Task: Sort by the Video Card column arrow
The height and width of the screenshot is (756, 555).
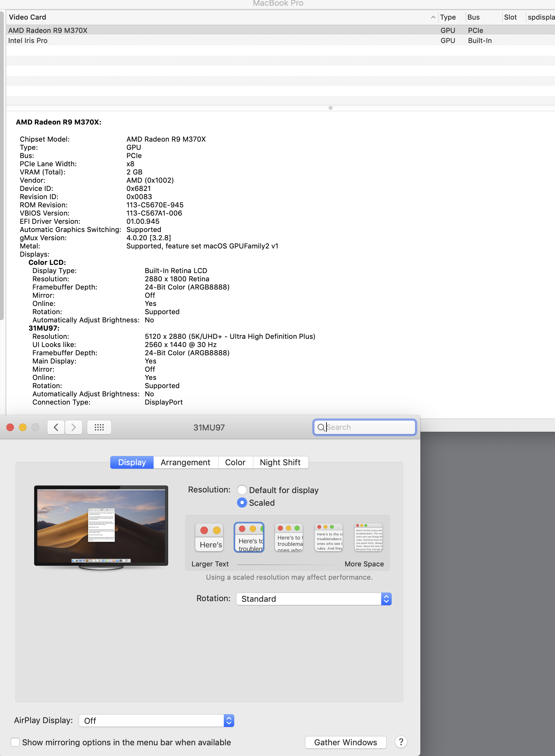Action: point(433,17)
